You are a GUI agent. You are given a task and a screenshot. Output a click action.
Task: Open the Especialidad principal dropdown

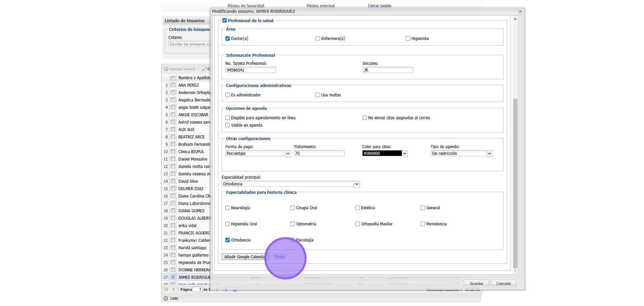click(x=357, y=184)
